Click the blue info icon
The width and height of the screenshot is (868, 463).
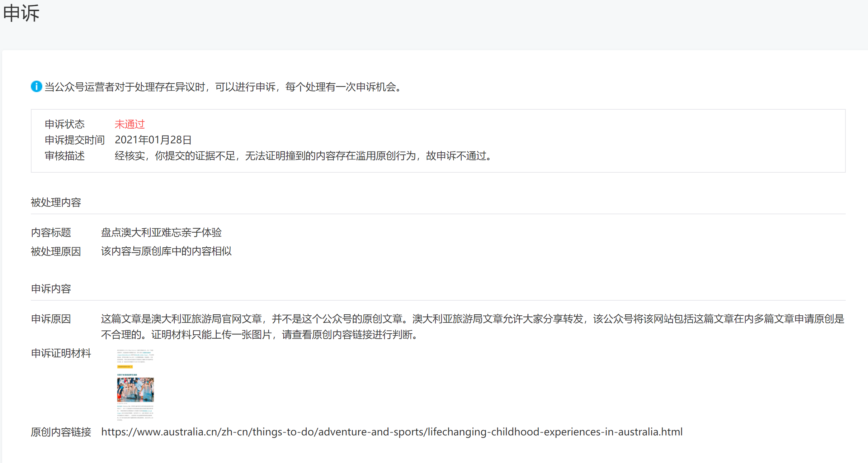(x=36, y=86)
